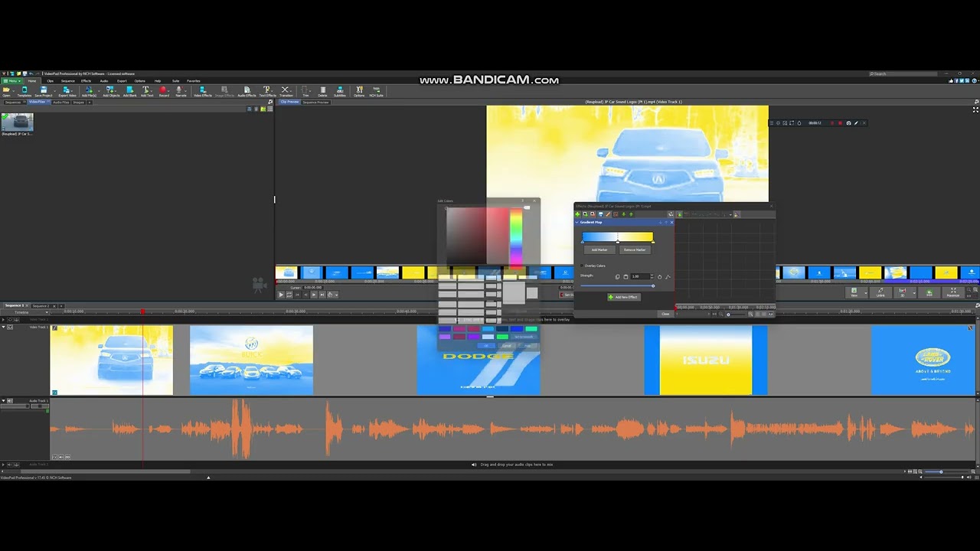
Task: Click the Strength slider handle
Action: point(653,285)
